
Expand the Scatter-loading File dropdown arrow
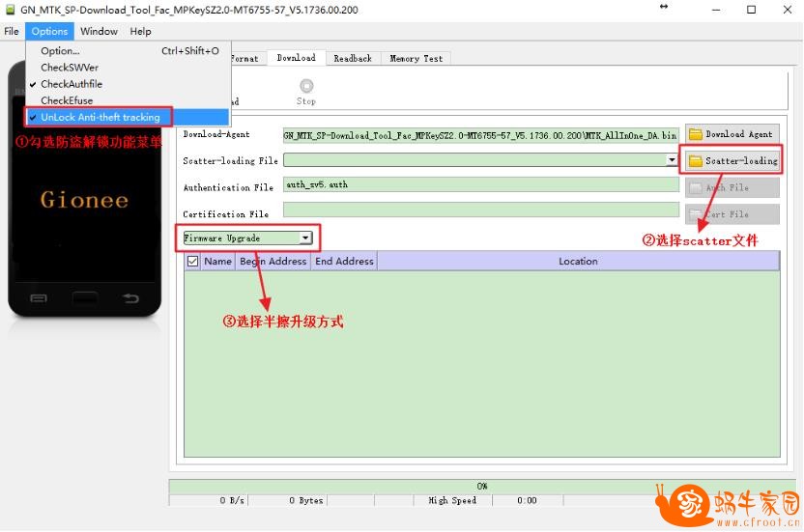pyautogui.click(x=672, y=160)
